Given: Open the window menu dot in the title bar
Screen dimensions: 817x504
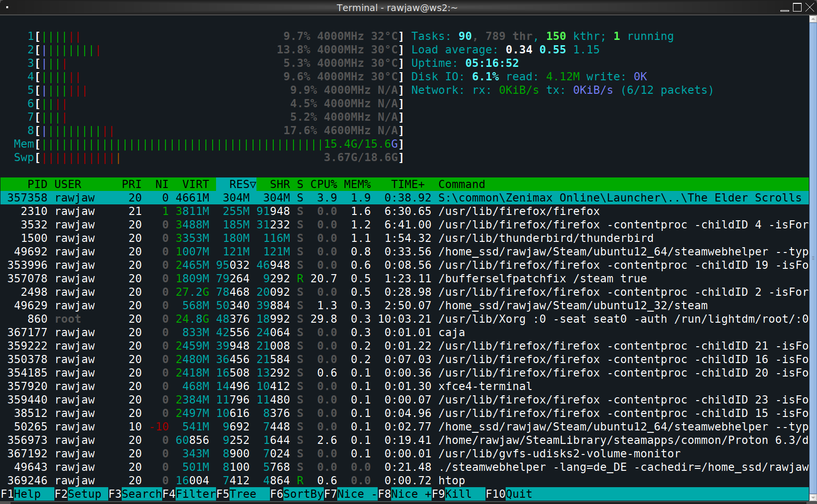Looking at the screenshot, I should pyautogui.click(x=7, y=7).
